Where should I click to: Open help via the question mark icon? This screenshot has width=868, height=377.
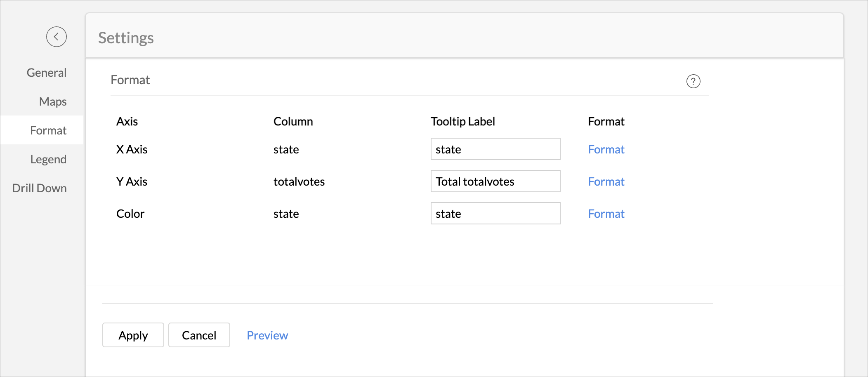pos(693,81)
